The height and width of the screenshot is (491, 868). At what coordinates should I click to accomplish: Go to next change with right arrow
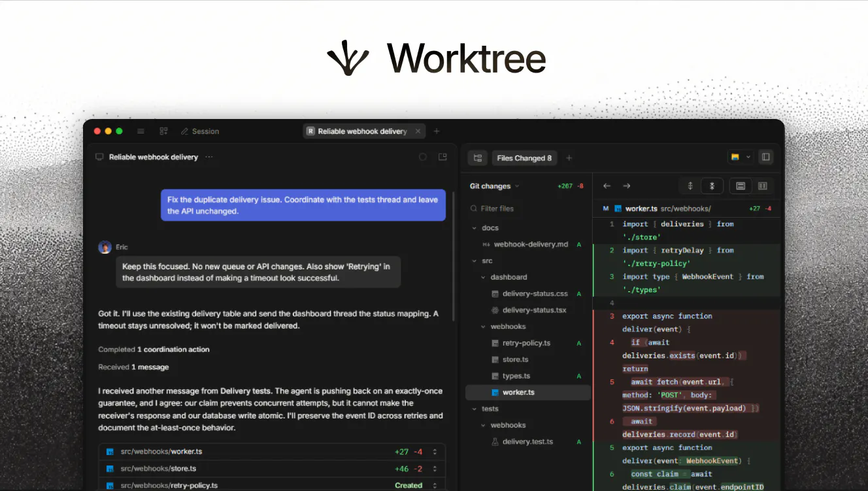pos(626,186)
